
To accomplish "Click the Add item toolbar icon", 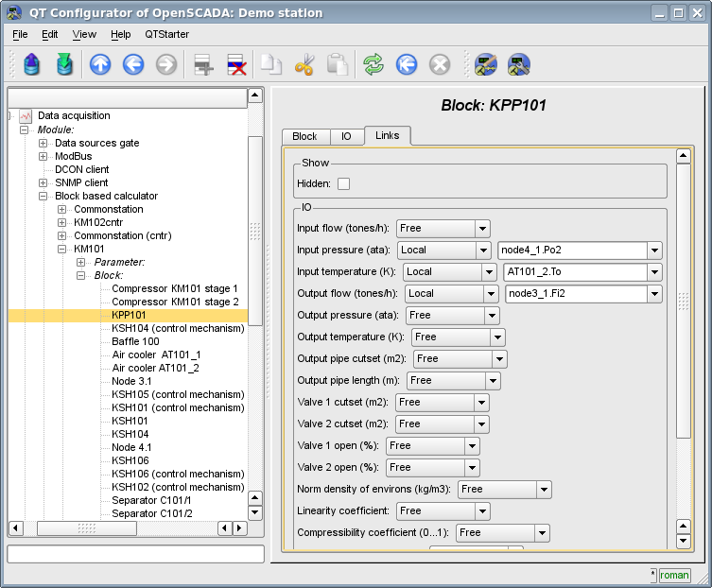I will coord(203,64).
